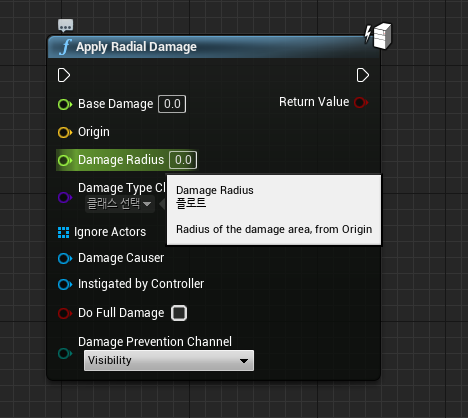Viewport: 468px width, 418px height.
Task: Click the Damage Prevention Channel label
Action: pos(155,342)
